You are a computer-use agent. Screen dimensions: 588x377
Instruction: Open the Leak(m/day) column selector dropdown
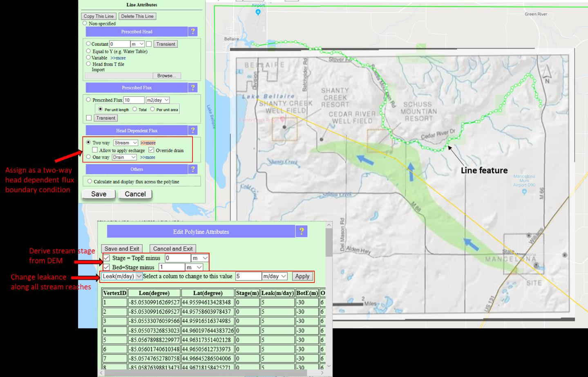pyautogui.click(x=122, y=276)
